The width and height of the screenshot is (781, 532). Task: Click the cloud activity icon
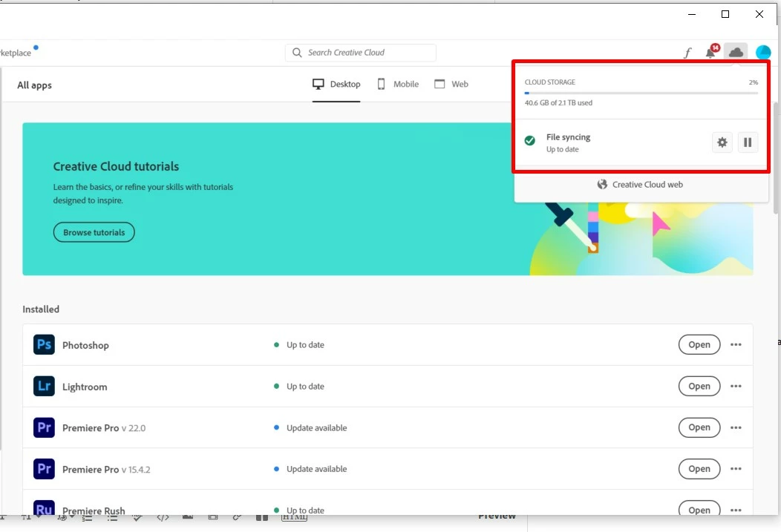736,52
